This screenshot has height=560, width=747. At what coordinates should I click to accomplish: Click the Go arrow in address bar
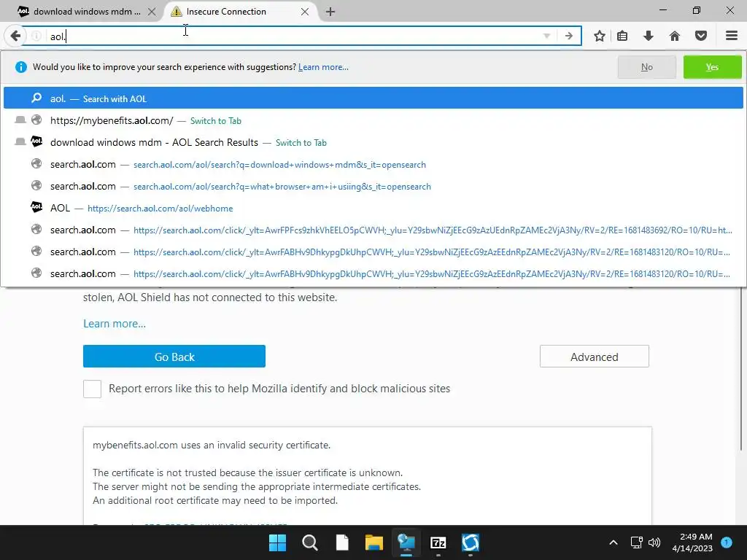coord(568,36)
